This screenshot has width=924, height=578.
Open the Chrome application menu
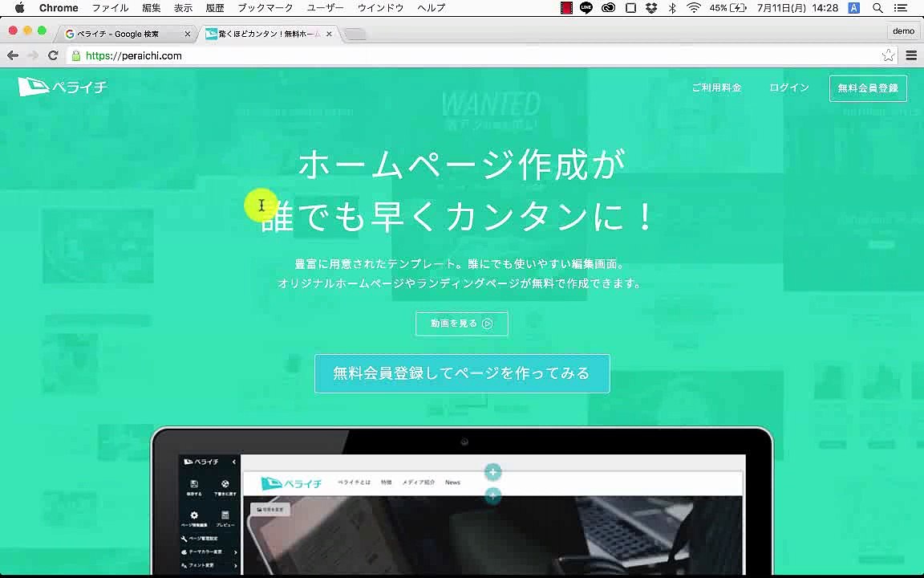tap(59, 8)
